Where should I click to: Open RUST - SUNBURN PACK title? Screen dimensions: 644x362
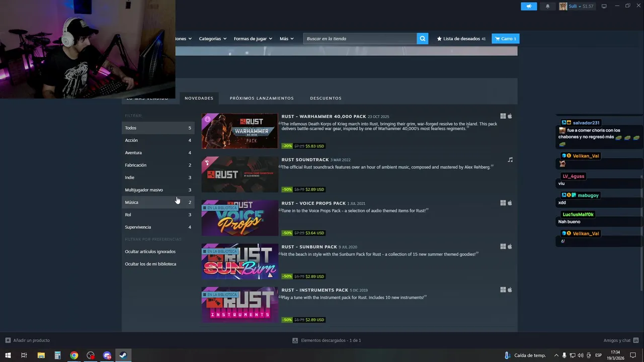point(309,247)
